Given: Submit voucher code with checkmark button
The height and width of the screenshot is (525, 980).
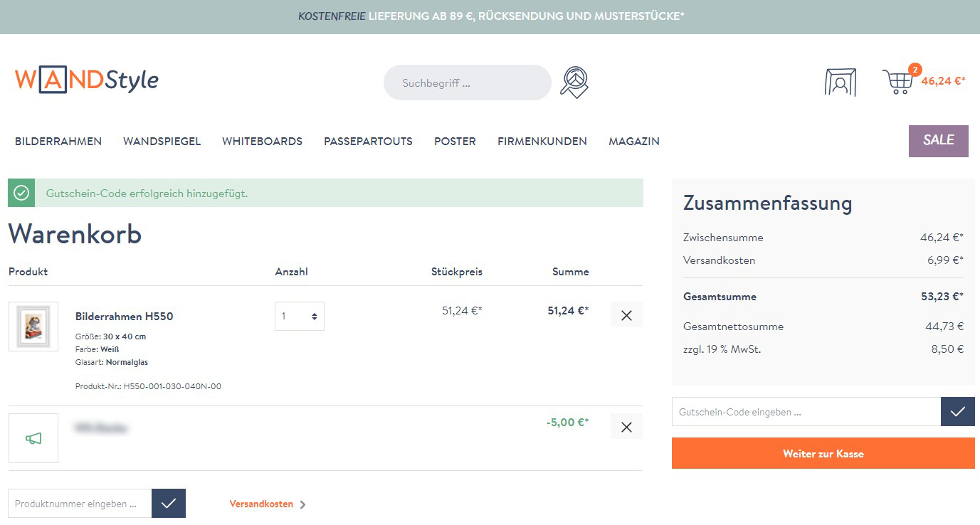Looking at the screenshot, I should 957,412.
